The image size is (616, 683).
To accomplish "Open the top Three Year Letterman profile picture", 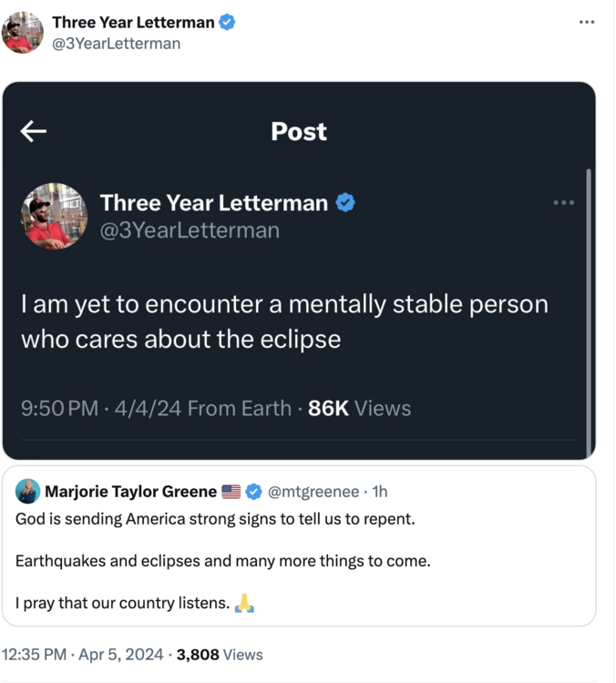I will tap(23, 33).
